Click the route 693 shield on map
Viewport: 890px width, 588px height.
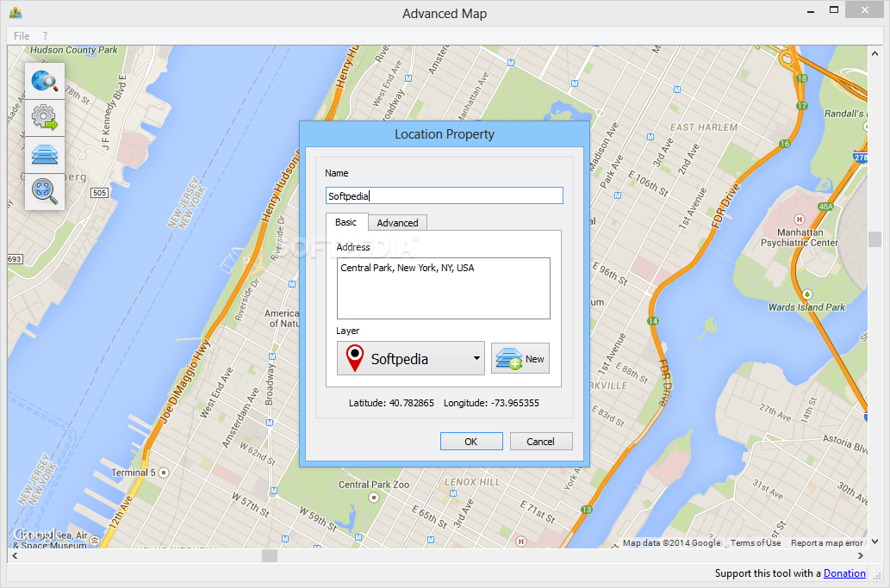pyautogui.click(x=15, y=259)
